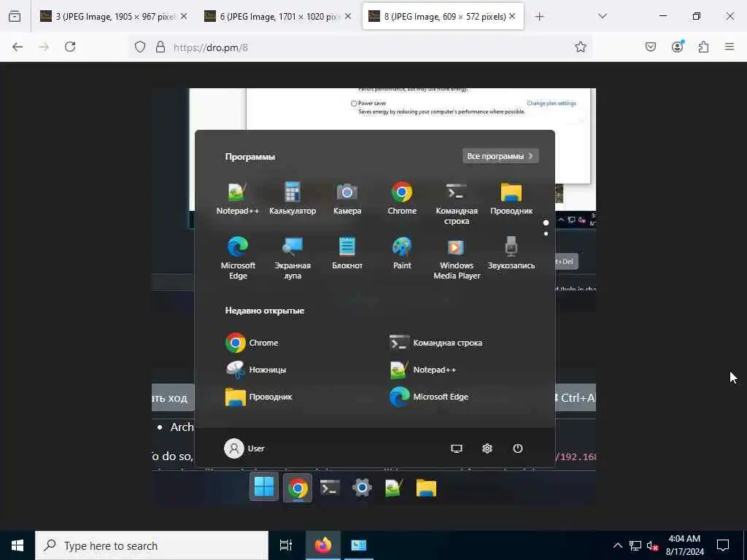The width and height of the screenshot is (747, 560).
Task: Open Save to Pocket button
Action: pos(651,47)
